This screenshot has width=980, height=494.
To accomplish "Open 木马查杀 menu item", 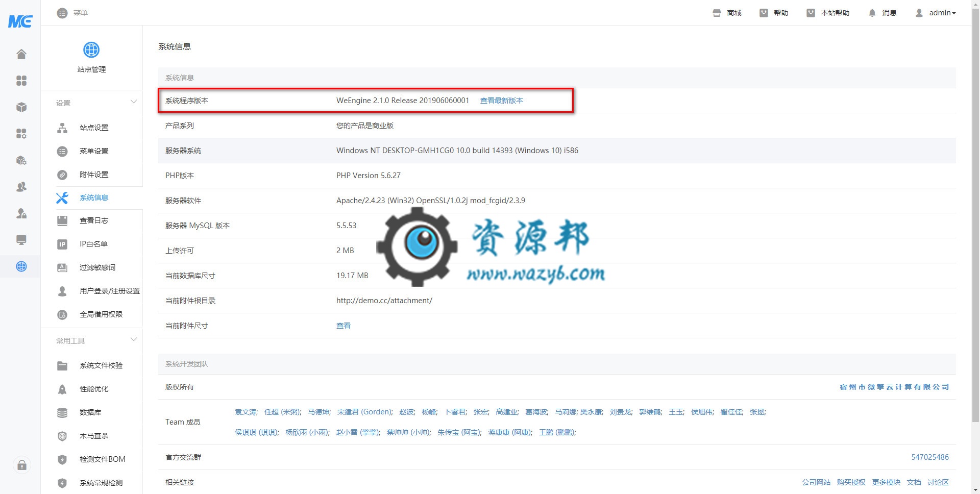I will point(94,436).
